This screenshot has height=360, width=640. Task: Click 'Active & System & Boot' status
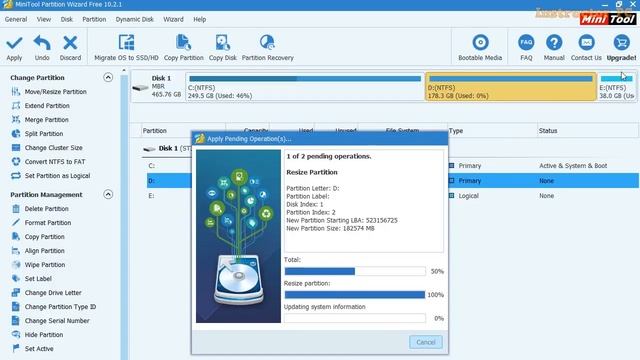(573, 166)
